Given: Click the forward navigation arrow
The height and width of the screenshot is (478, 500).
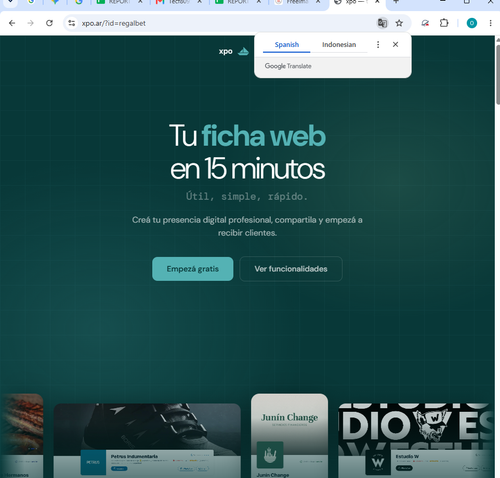Looking at the screenshot, I should click(x=30, y=23).
